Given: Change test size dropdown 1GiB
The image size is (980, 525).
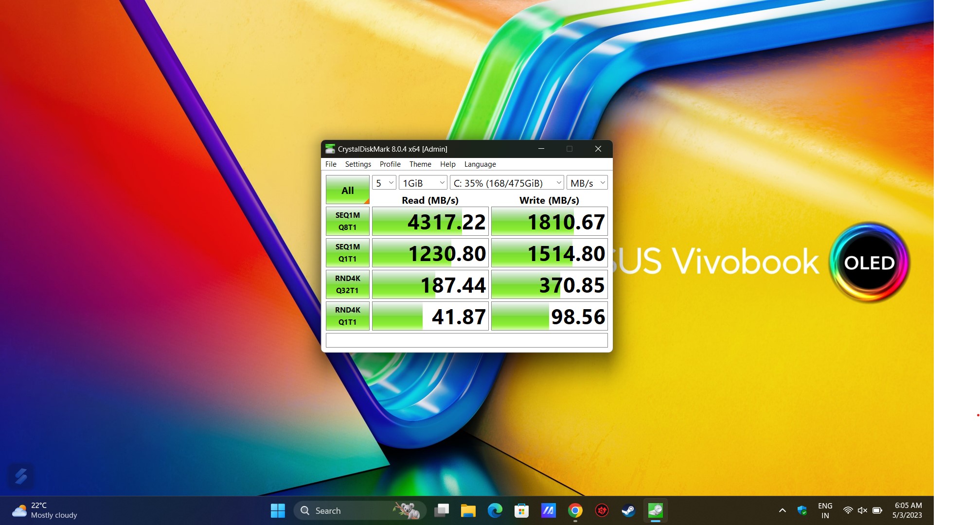Looking at the screenshot, I should tap(423, 183).
